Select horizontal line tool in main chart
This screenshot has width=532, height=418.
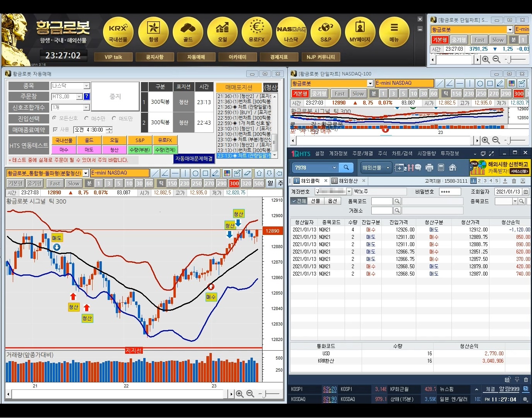(x=175, y=173)
